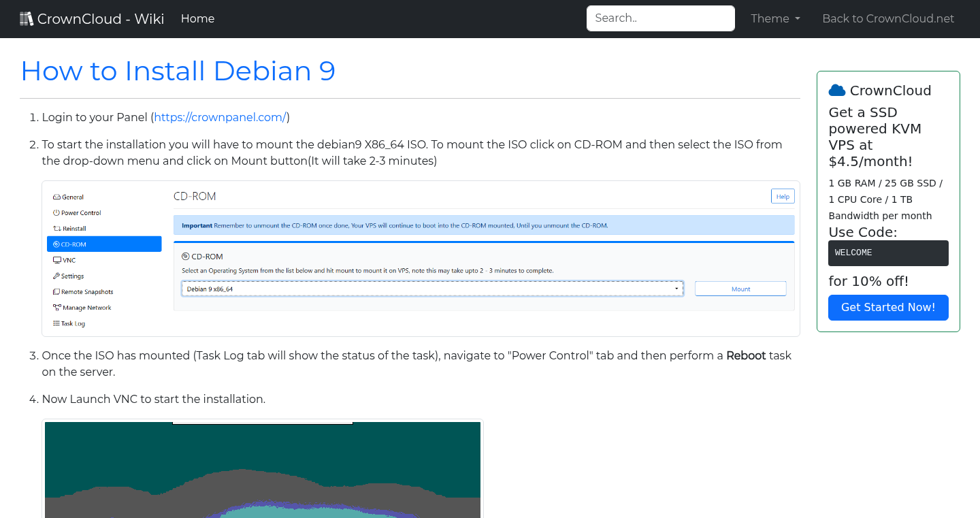Open Manage Network from the sidebar

tap(56, 307)
